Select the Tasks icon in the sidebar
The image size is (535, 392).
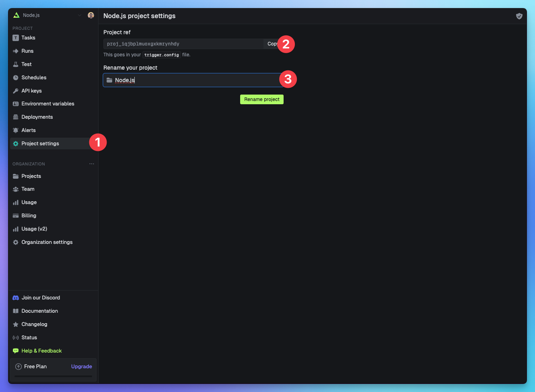point(15,37)
